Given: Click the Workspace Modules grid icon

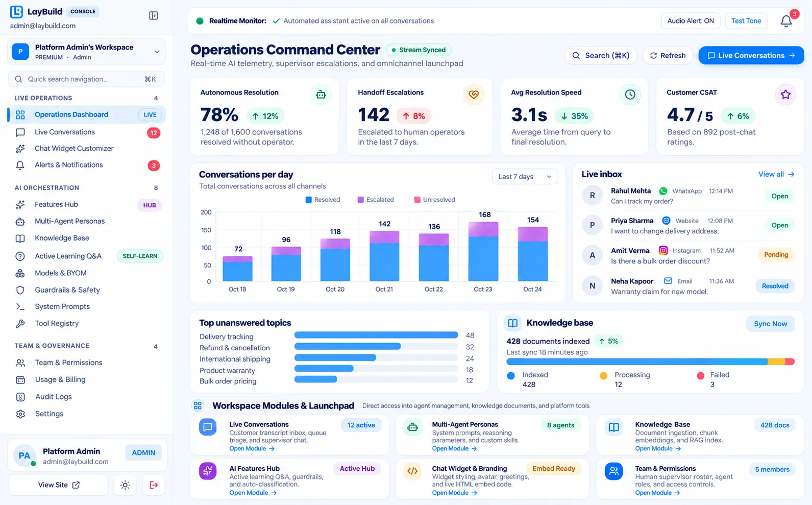Looking at the screenshot, I should point(198,406).
